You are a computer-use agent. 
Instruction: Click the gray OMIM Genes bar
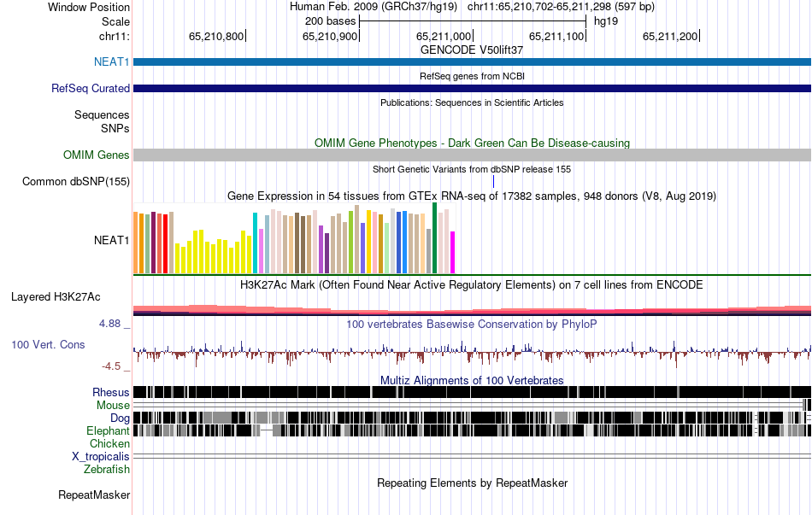(x=473, y=155)
